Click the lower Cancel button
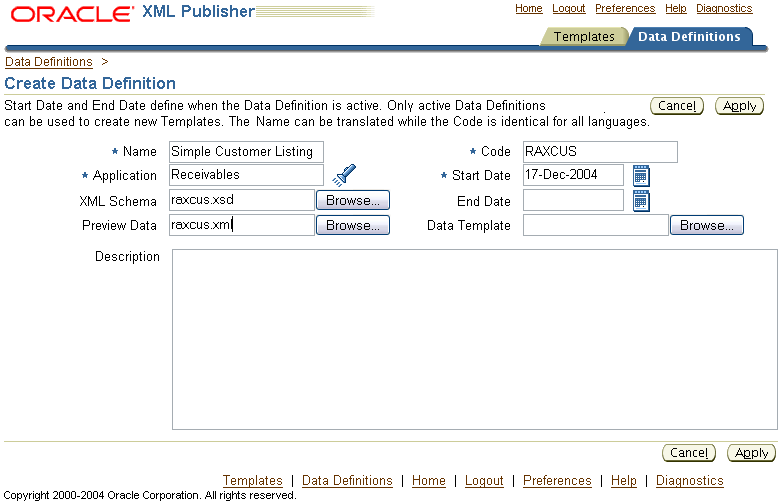Image resolution: width=780 pixels, height=502 pixels. pos(689,453)
